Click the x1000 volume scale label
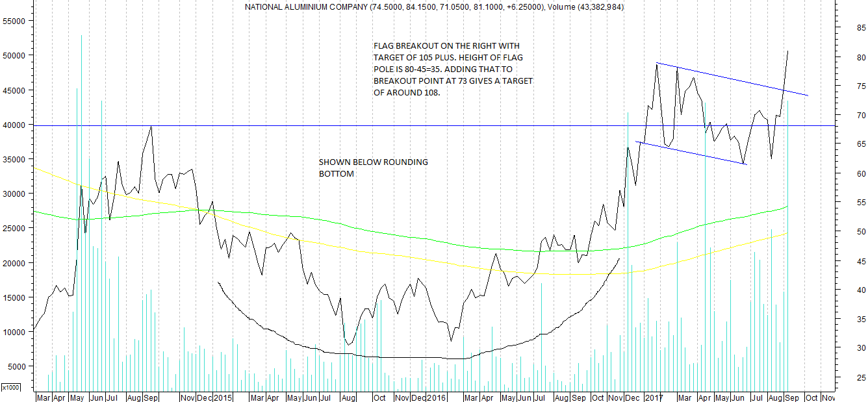Screen dimensions: 868x402 click(x=10, y=387)
